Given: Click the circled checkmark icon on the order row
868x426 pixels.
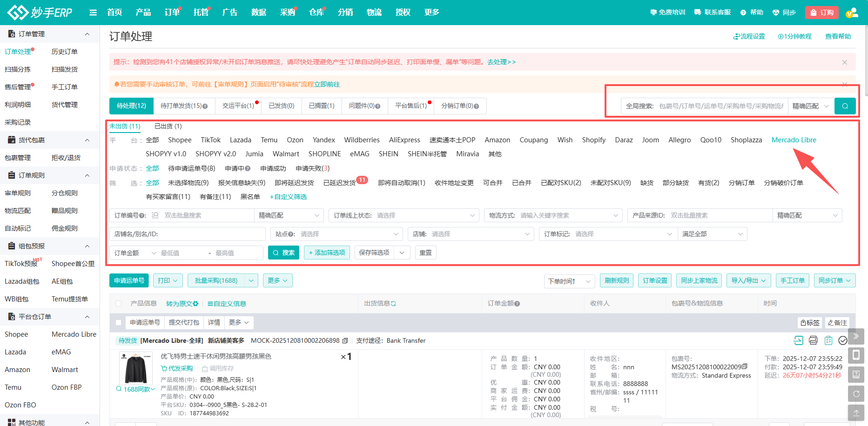Looking at the screenshot, I should pyautogui.click(x=842, y=340).
